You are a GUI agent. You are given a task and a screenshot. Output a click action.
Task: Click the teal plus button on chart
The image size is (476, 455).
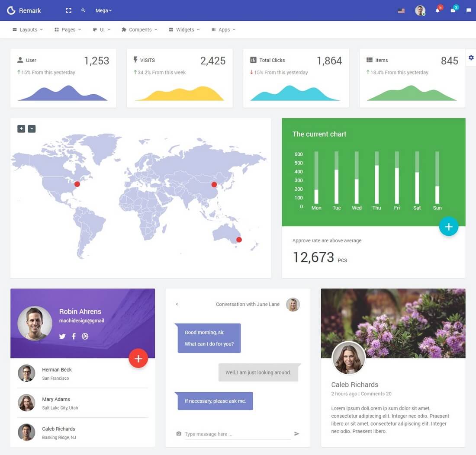(448, 226)
